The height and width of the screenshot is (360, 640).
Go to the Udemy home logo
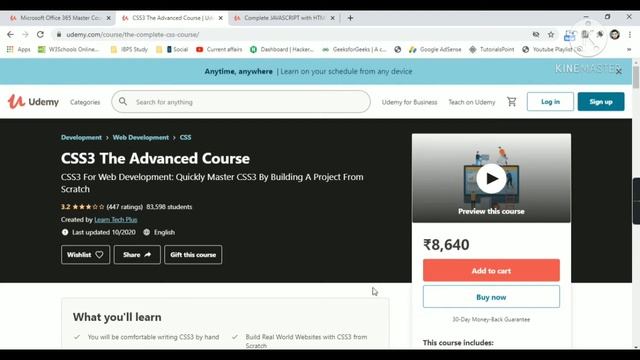tap(33, 102)
